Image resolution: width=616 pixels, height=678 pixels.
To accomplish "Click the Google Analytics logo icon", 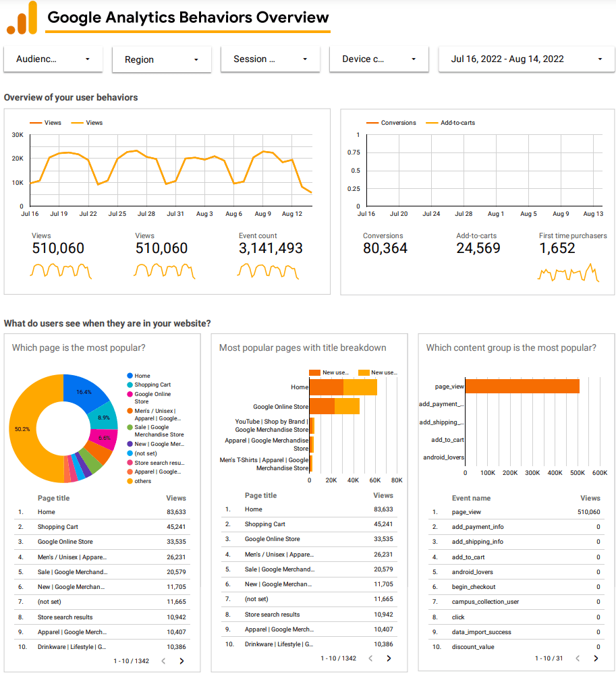I will 22,18.
